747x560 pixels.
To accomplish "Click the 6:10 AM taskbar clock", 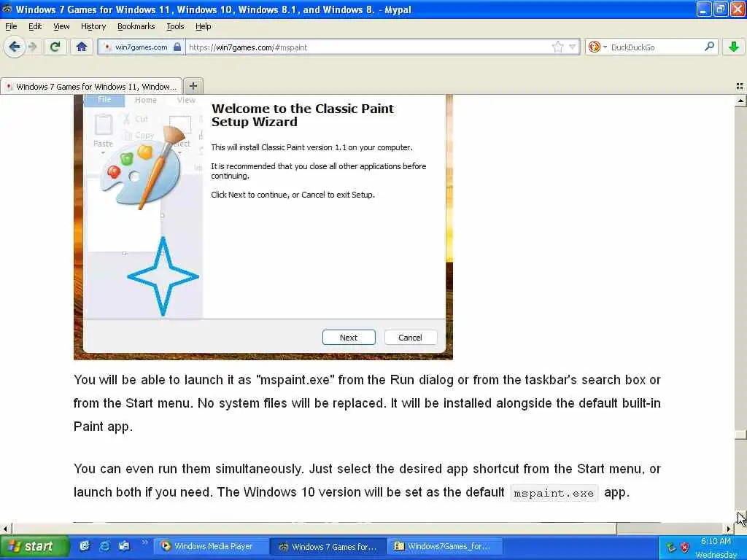I will (x=716, y=542).
